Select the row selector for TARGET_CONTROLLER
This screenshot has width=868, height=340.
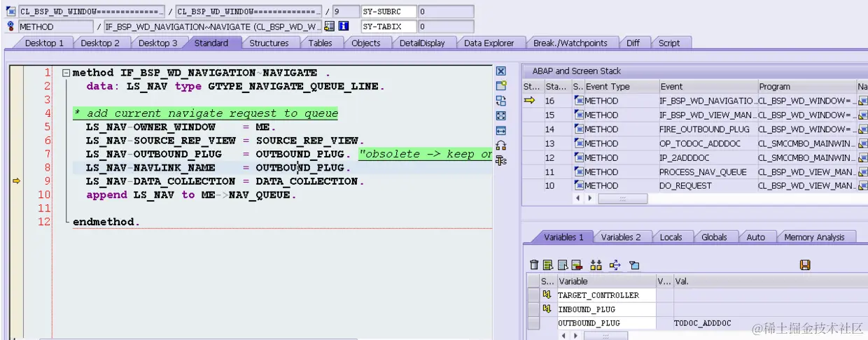(533, 295)
